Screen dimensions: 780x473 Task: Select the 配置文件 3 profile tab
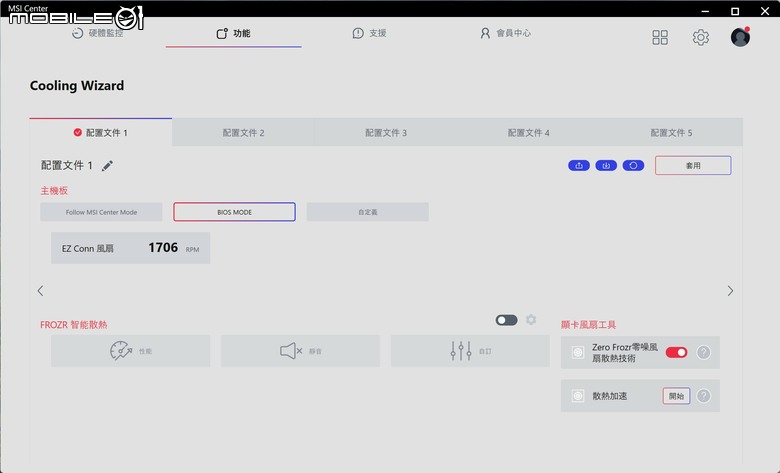[x=386, y=133]
